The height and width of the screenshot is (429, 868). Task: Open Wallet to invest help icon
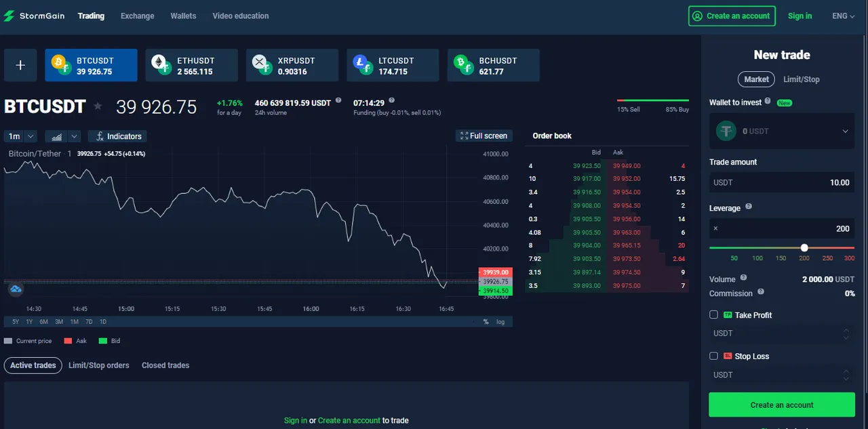(768, 101)
